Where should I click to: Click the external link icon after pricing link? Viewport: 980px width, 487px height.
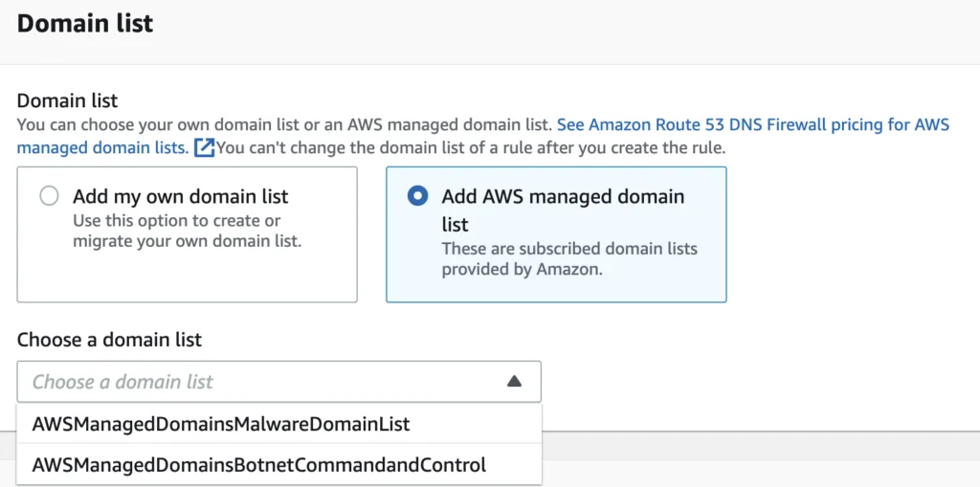tap(205, 149)
